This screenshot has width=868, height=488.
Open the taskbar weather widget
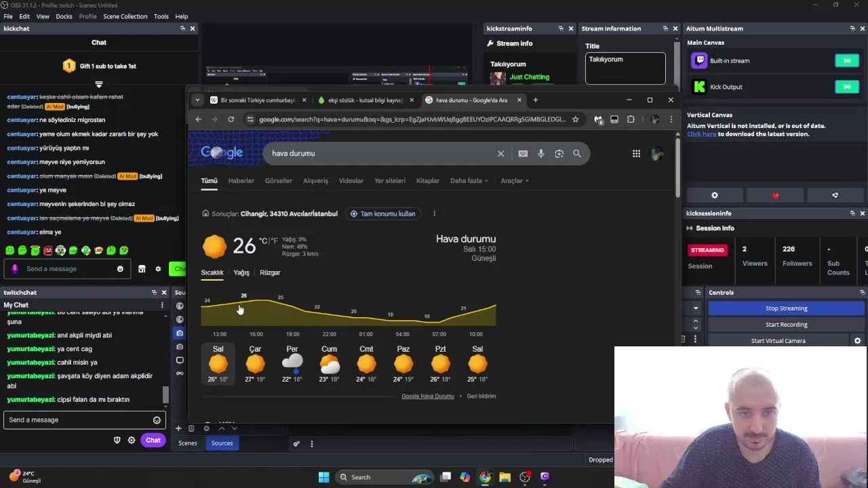(24, 477)
